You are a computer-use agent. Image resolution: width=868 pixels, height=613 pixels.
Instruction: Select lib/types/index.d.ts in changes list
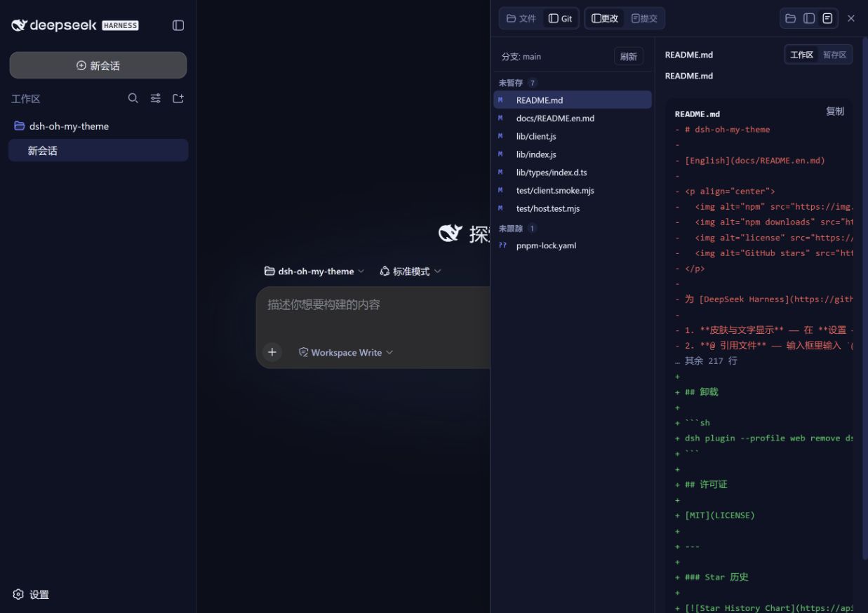(573, 173)
